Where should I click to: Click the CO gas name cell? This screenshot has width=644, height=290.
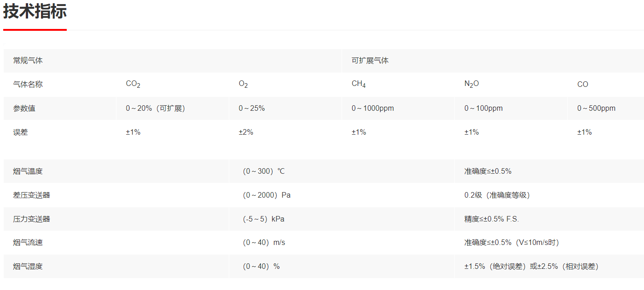pyautogui.click(x=606, y=85)
